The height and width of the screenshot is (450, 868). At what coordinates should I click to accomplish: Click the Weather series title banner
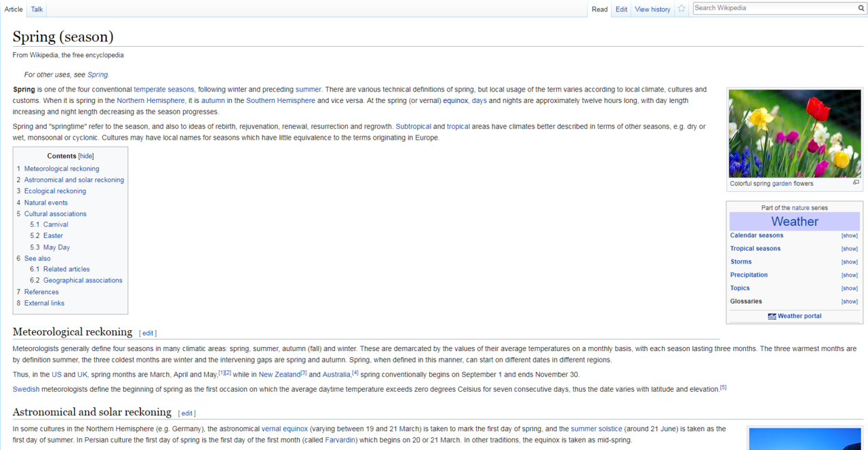click(794, 222)
